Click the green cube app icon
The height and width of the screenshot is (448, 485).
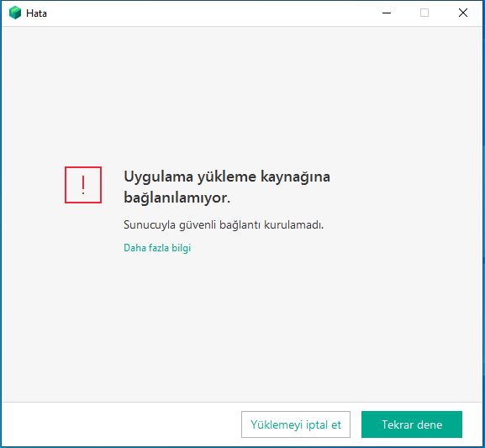(15, 13)
